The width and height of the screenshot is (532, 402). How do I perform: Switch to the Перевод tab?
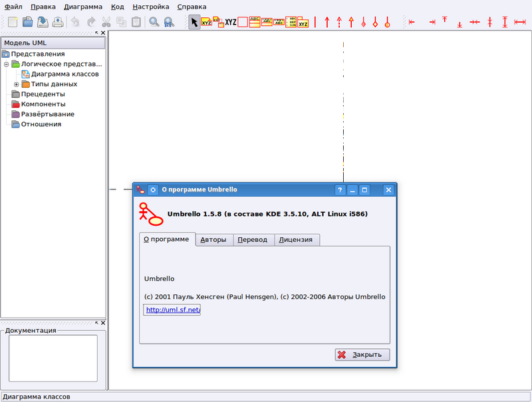tap(253, 240)
